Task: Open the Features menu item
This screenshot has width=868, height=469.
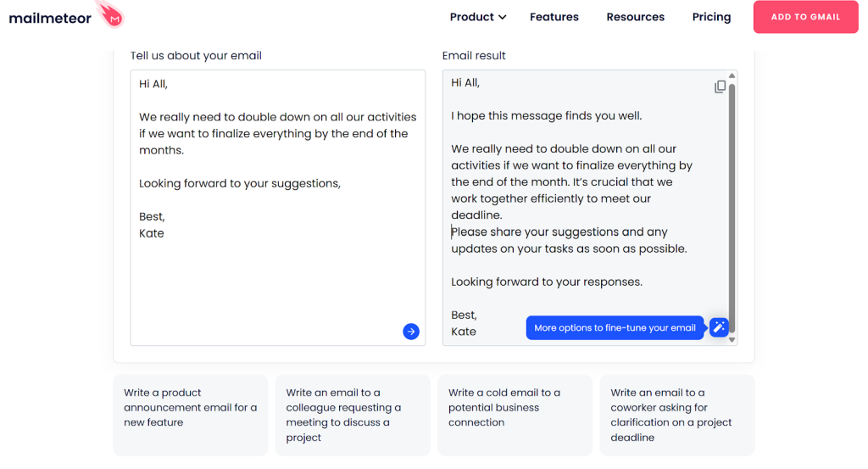Action: [x=554, y=17]
